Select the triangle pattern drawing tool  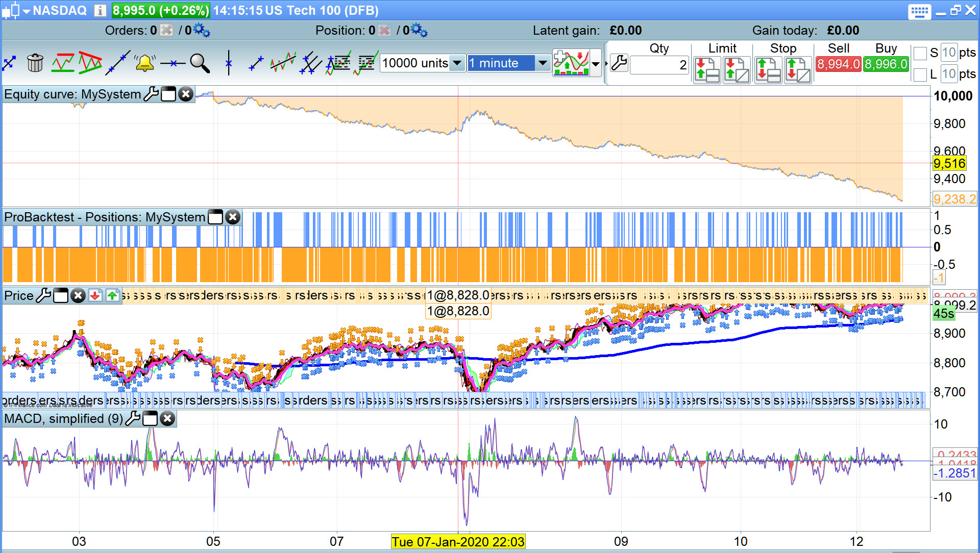[x=90, y=63]
